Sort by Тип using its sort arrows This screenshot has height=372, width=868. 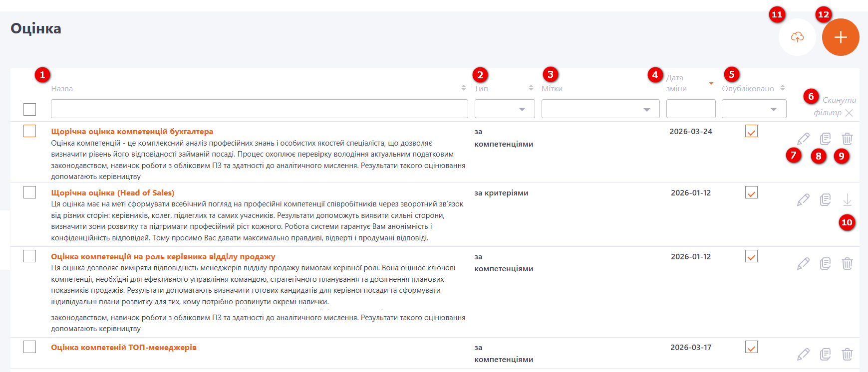tap(531, 88)
